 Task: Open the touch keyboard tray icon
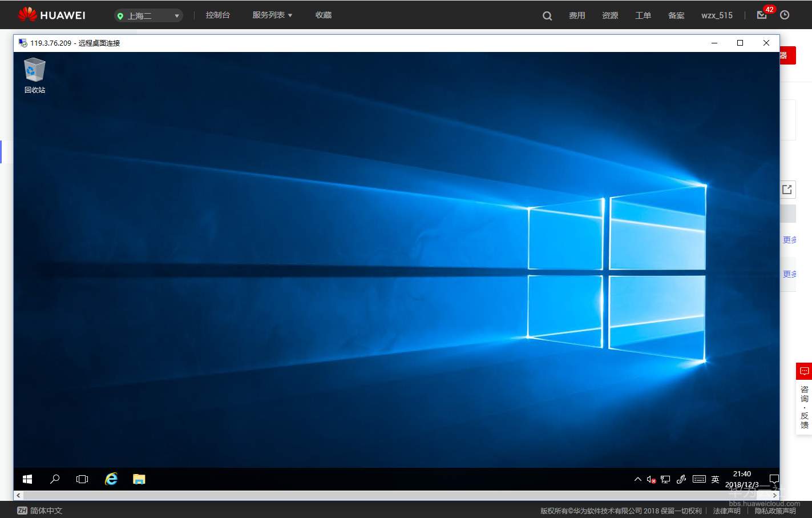(x=699, y=479)
